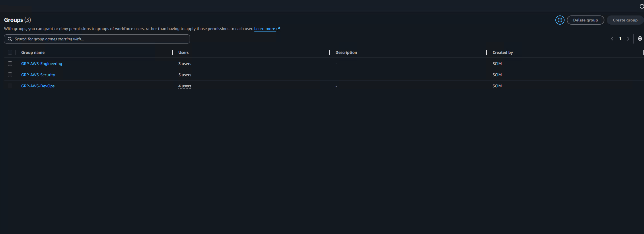Select all groups checkbox in header

coord(10,52)
